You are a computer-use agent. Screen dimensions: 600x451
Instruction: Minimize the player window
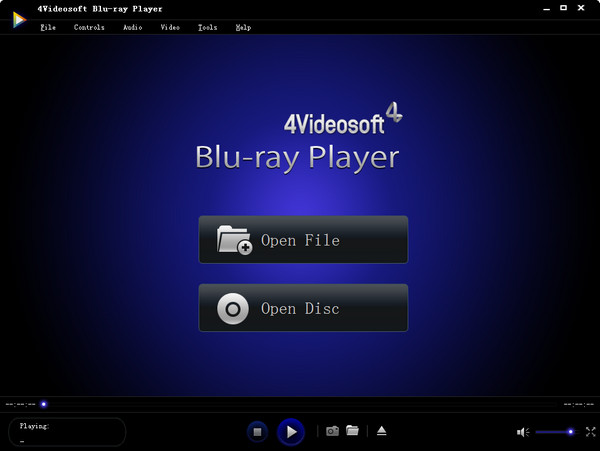(x=546, y=8)
